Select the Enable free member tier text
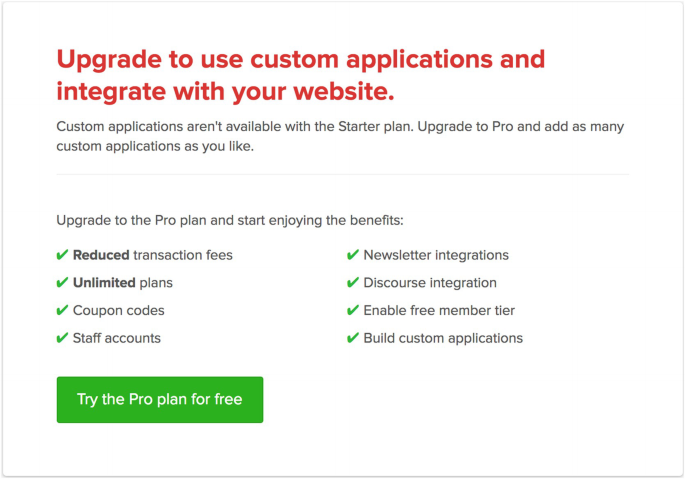Screen dimensions: 685x479 click(439, 311)
